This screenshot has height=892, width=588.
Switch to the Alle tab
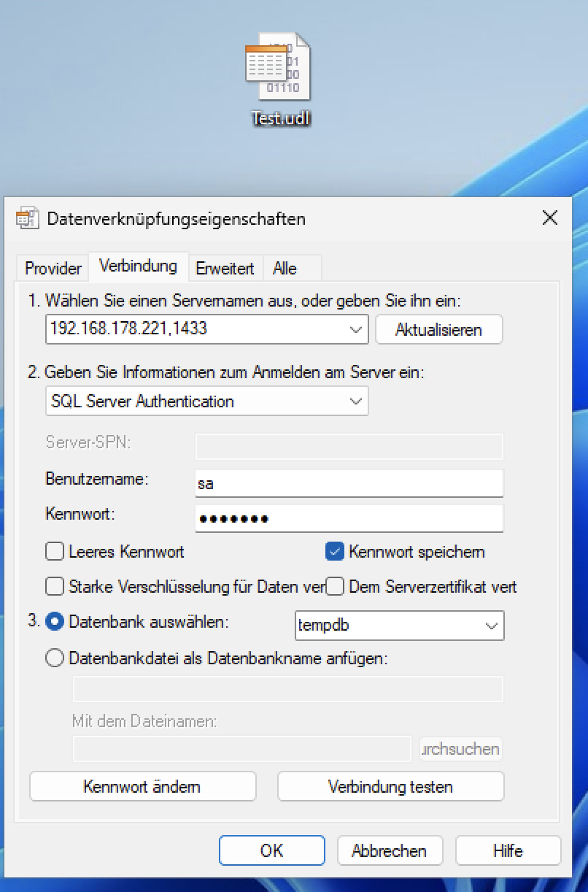tap(285, 268)
